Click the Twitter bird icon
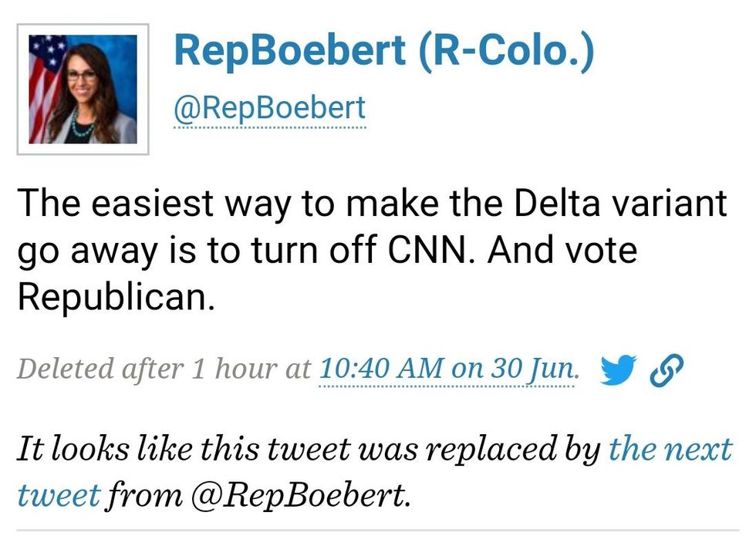The width and height of the screenshot is (756, 536). pos(618,371)
